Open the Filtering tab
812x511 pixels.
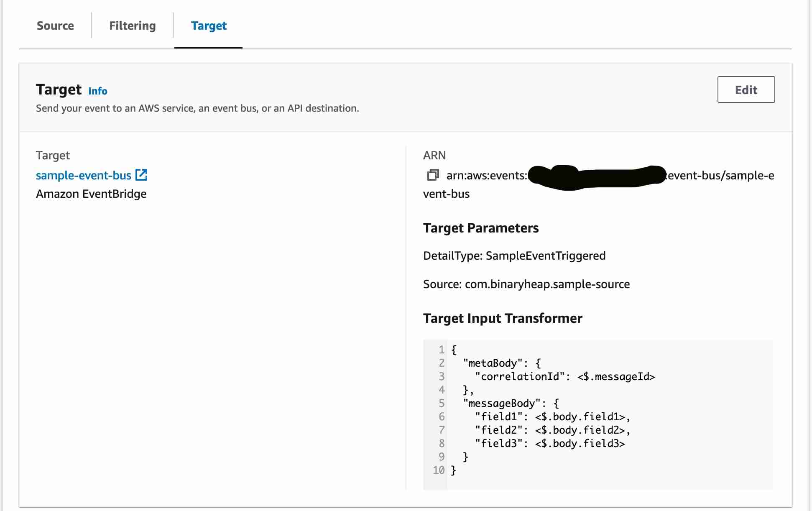click(x=132, y=26)
